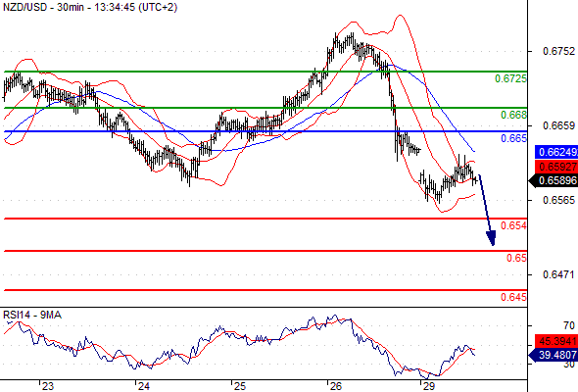The image size is (578, 392).
Task: Select the 0.6725 green resistance label
Action: 510,78
